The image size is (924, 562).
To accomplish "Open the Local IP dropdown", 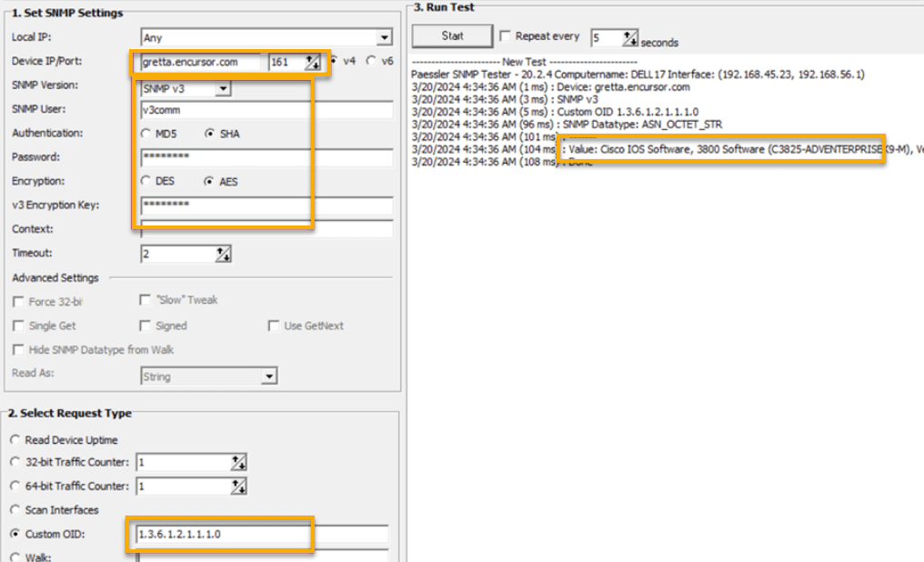I will [385, 38].
